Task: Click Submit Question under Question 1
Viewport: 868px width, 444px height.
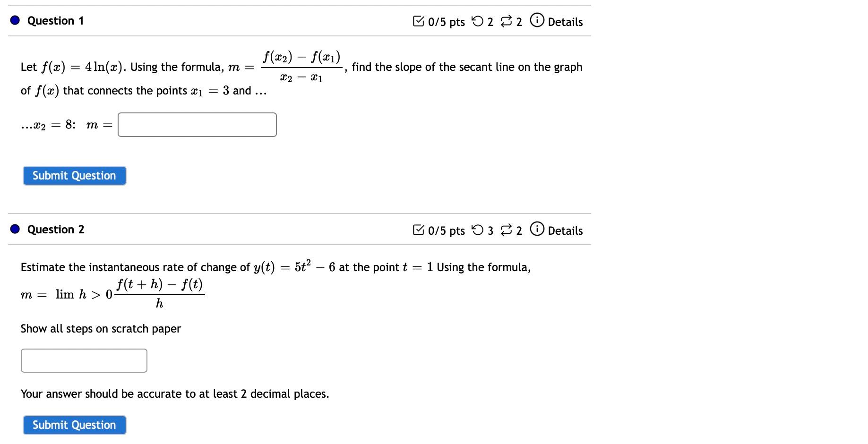Action: click(x=74, y=175)
